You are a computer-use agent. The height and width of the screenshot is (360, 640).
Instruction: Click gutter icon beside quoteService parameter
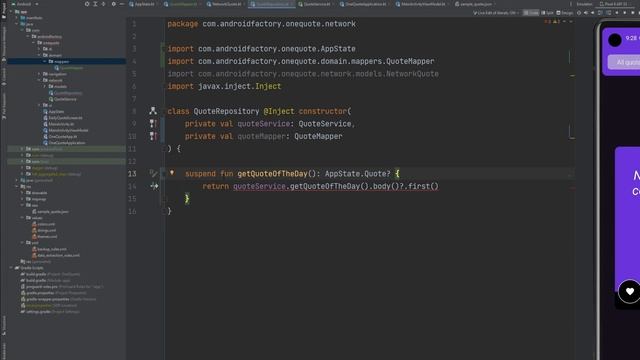153,123
